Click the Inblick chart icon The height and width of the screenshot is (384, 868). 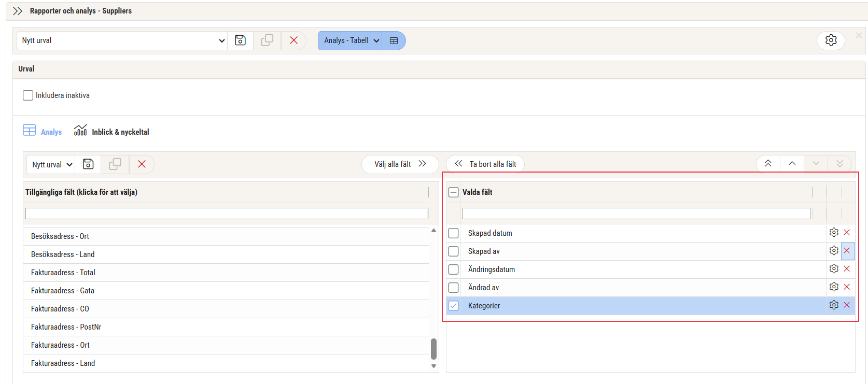tap(80, 130)
